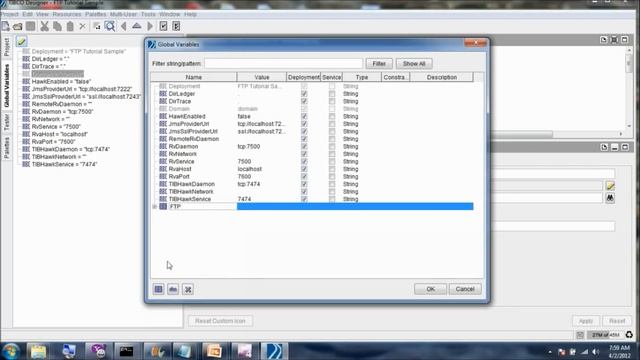640x360 pixels.
Task: Click the binoculars icon in right panel
Action: click(x=610, y=198)
